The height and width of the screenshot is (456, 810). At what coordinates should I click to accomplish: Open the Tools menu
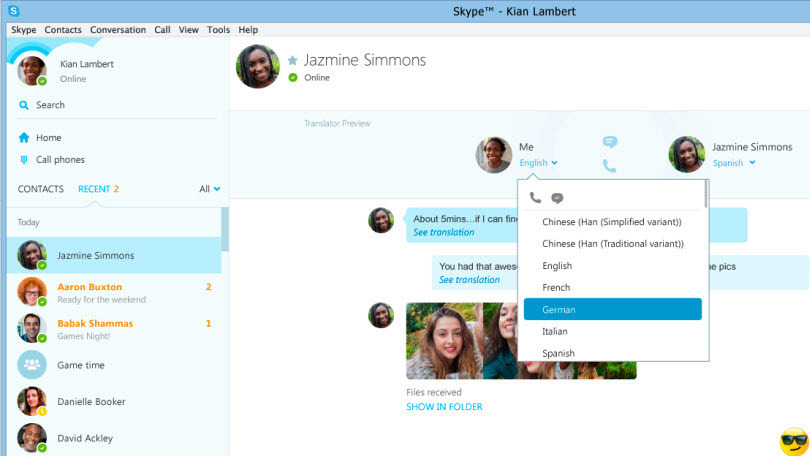coord(219,29)
